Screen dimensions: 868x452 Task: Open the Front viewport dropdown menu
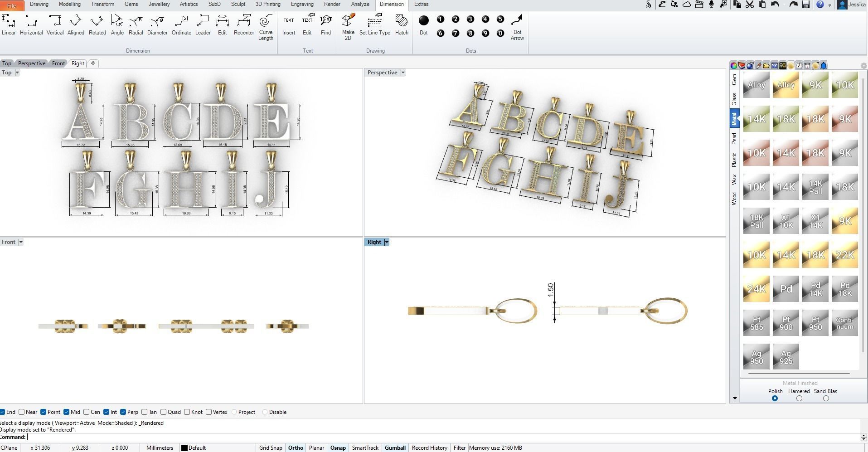click(x=20, y=242)
